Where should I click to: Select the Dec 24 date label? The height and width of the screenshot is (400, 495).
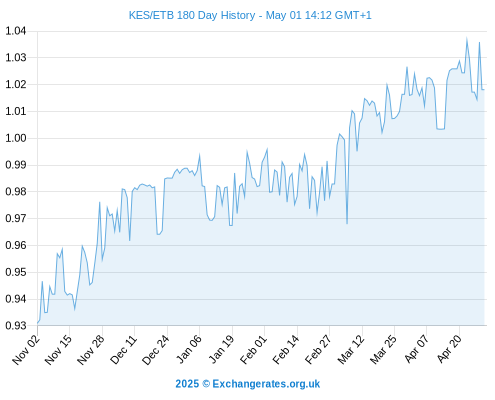point(156,349)
